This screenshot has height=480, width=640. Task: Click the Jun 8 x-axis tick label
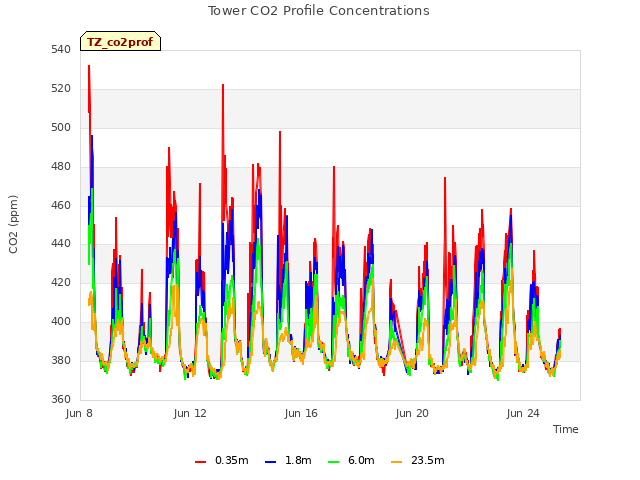79,413
